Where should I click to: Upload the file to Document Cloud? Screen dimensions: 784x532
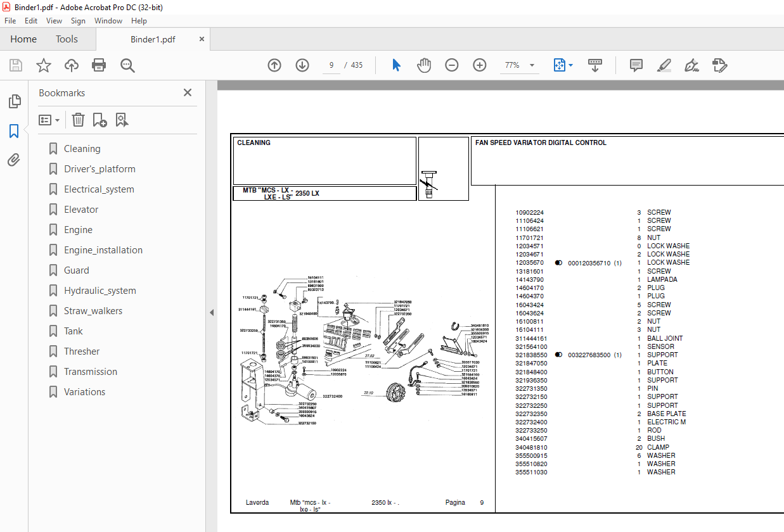point(72,65)
